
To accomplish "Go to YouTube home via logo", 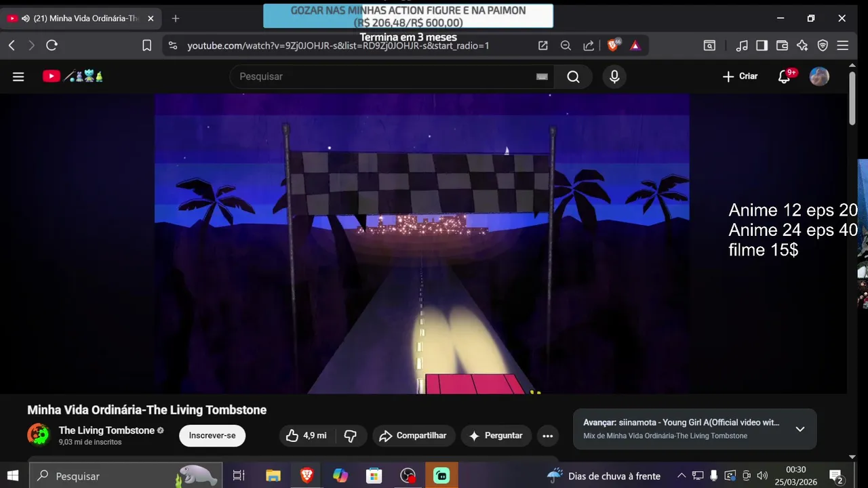I will tap(73, 77).
